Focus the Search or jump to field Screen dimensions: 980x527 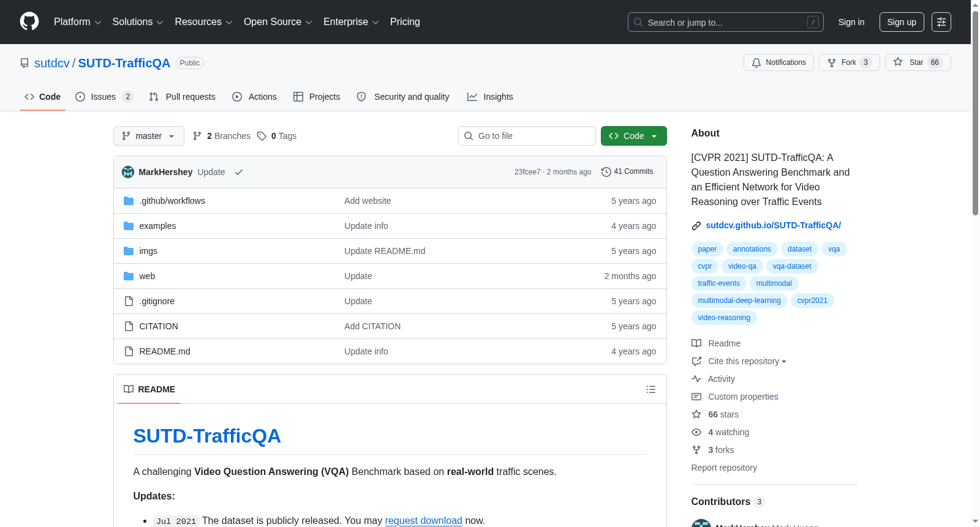(x=726, y=22)
